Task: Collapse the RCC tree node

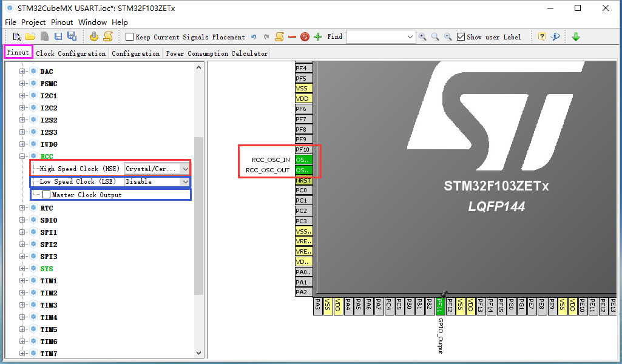Action: 22,157
